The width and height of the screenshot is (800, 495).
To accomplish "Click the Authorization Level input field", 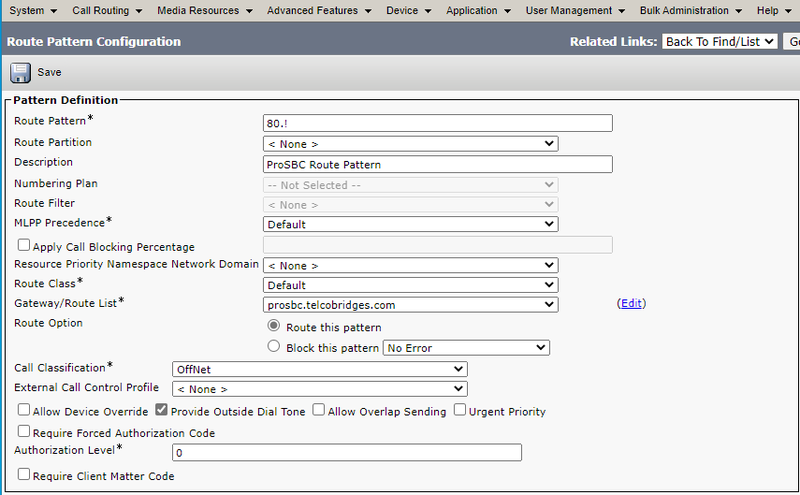I will tap(347, 452).
